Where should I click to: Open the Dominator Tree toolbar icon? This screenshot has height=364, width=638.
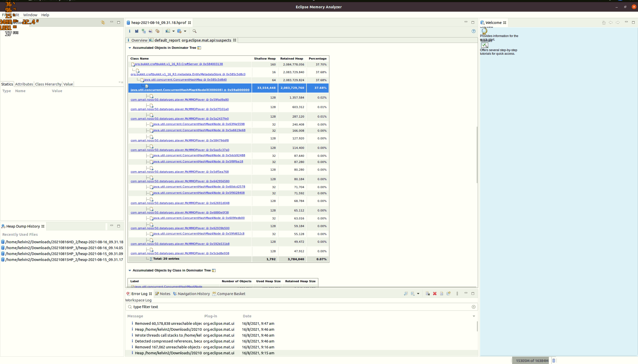click(x=144, y=31)
